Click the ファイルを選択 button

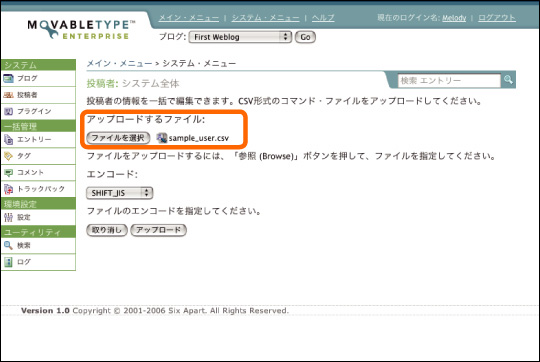pos(118,138)
